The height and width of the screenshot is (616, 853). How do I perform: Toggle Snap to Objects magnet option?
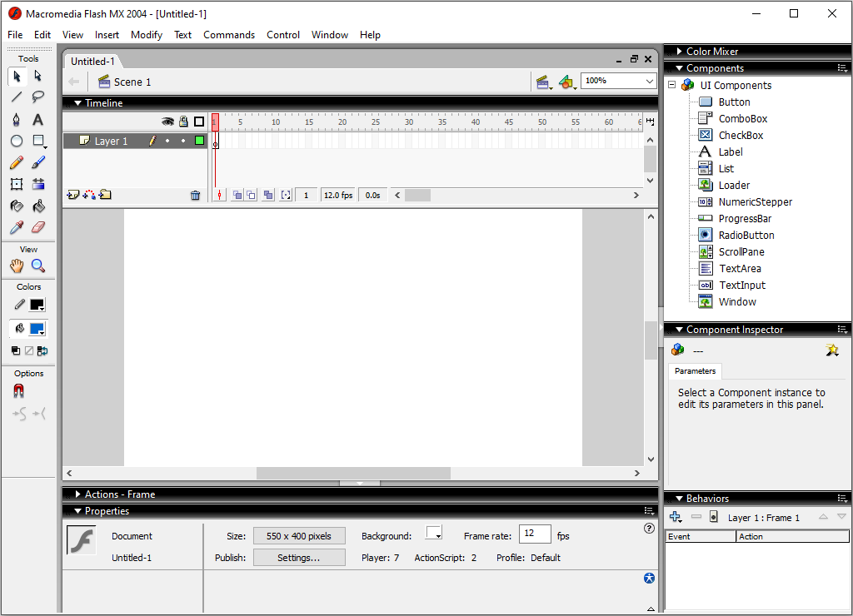pyautogui.click(x=18, y=391)
